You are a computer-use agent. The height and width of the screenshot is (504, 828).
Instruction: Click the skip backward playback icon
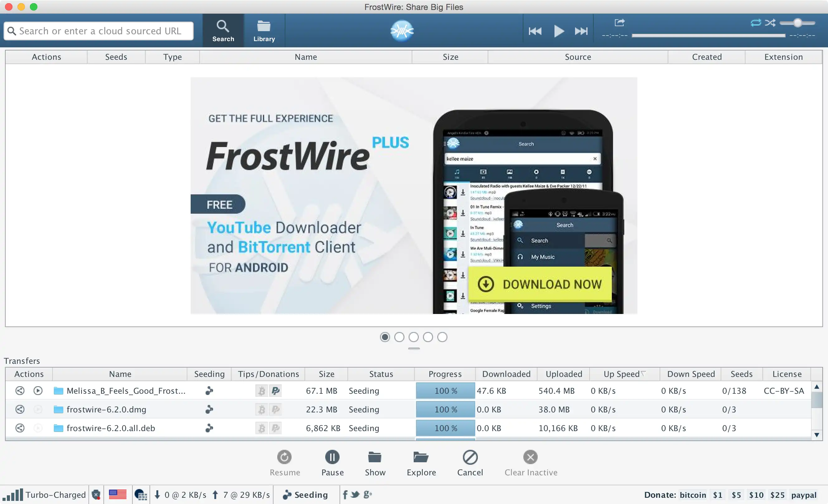click(535, 31)
